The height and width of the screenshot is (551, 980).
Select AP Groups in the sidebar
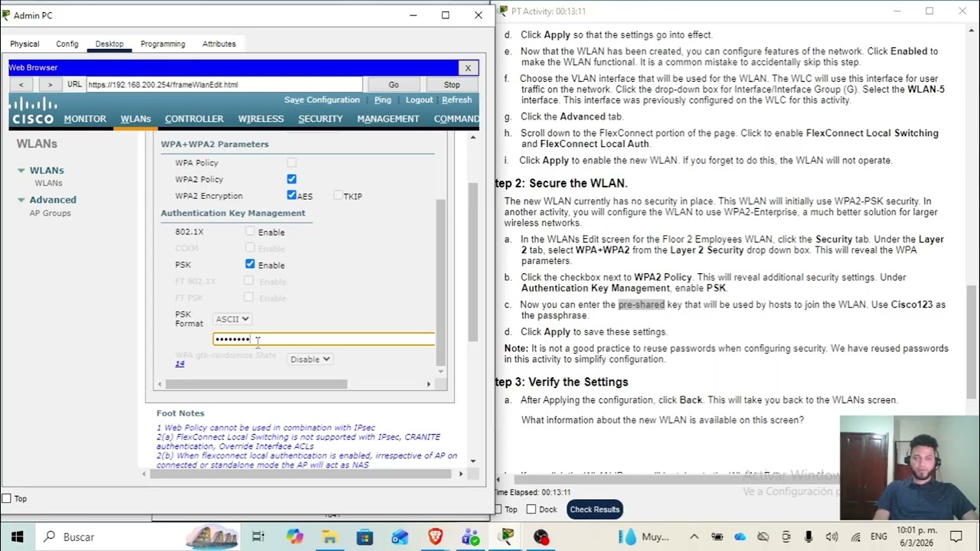(x=50, y=213)
